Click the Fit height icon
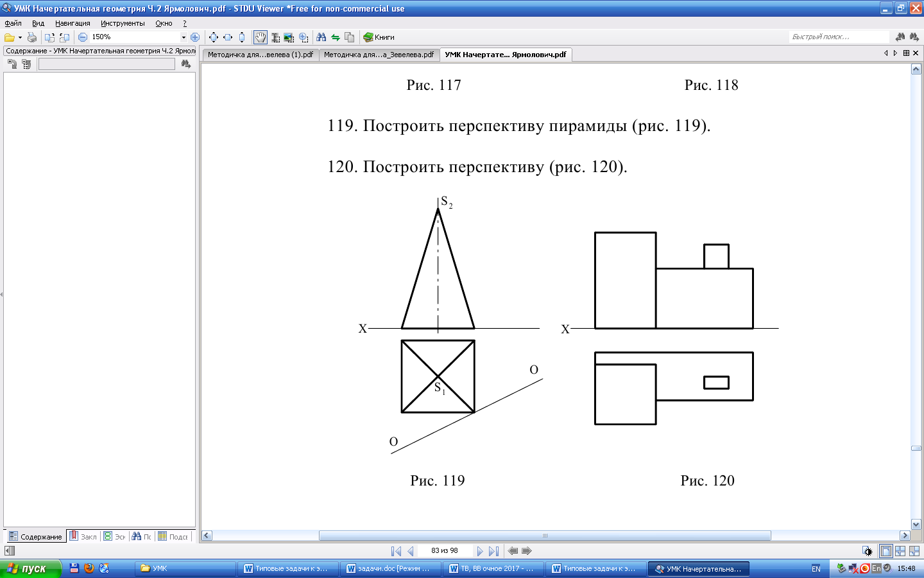The height and width of the screenshot is (578, 924). pos(242,37)
